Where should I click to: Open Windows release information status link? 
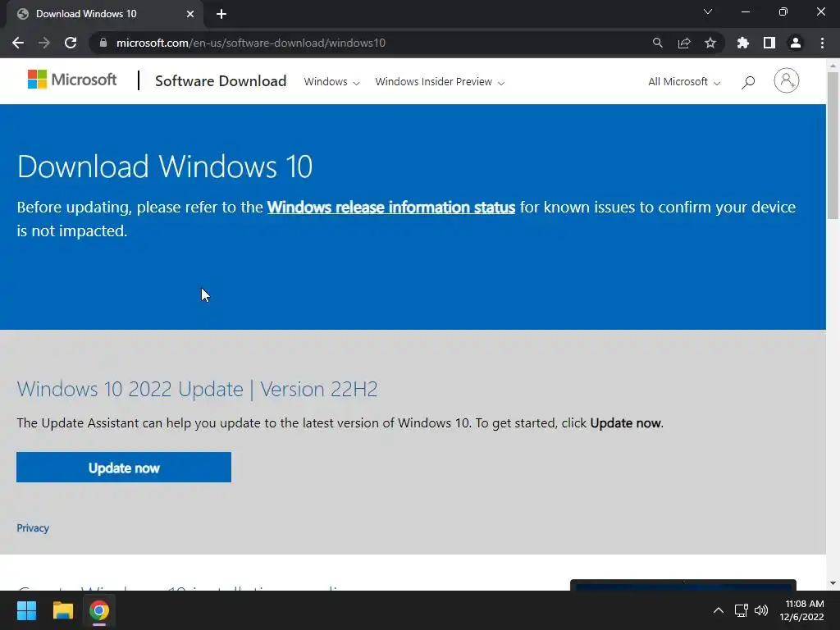pyautogui.click(x=391, y=208)
